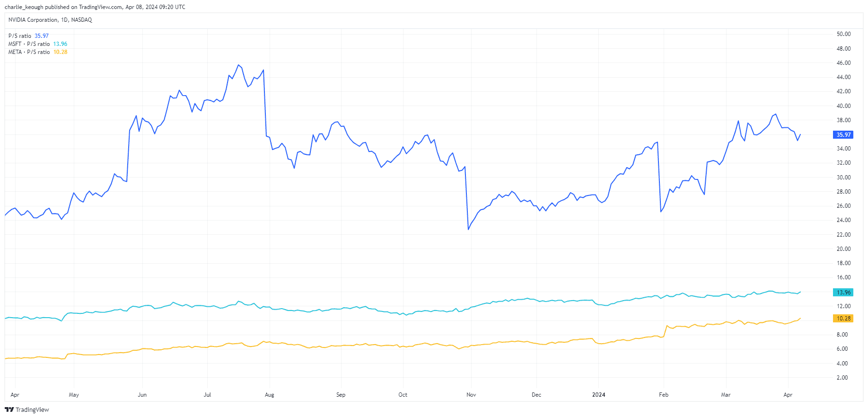
Task: Click the 50.00 value on the price axis
Action: pyautogui.click(x=843, y=34)
